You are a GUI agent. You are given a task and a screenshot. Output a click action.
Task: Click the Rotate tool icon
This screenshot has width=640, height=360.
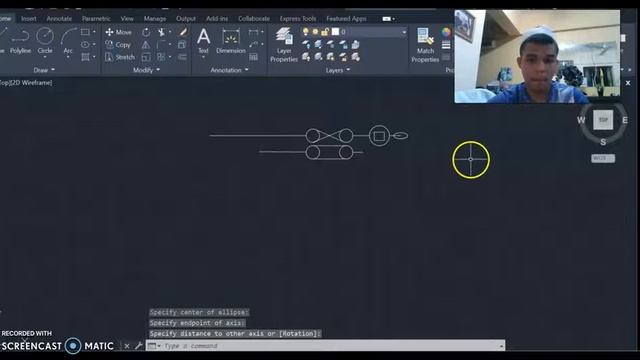click(146, 32)
